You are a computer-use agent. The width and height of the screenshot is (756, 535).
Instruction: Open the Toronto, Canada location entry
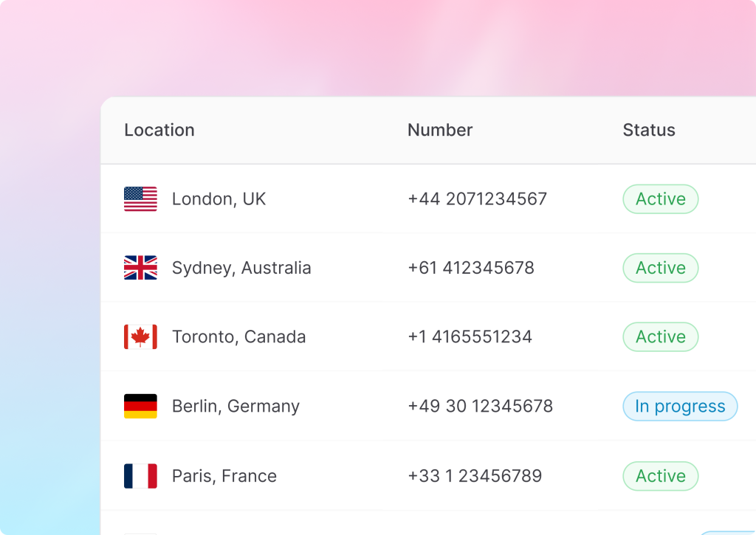238,337
